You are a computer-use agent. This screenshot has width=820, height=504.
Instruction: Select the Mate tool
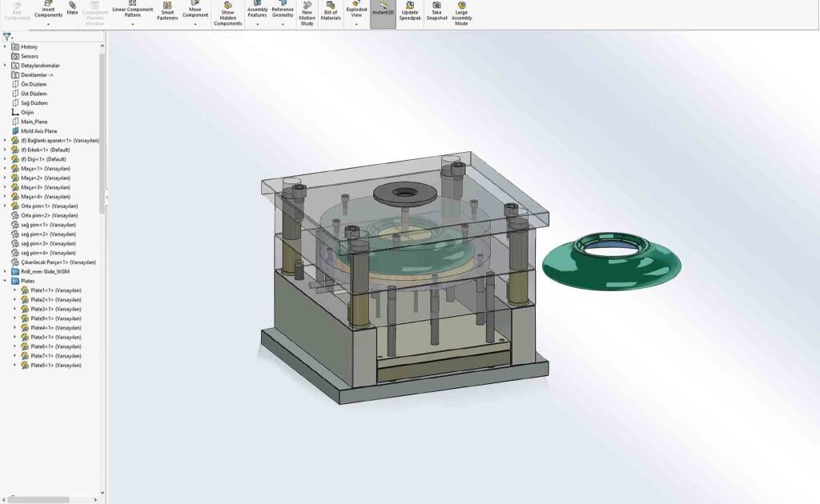(x=72, y=8)
